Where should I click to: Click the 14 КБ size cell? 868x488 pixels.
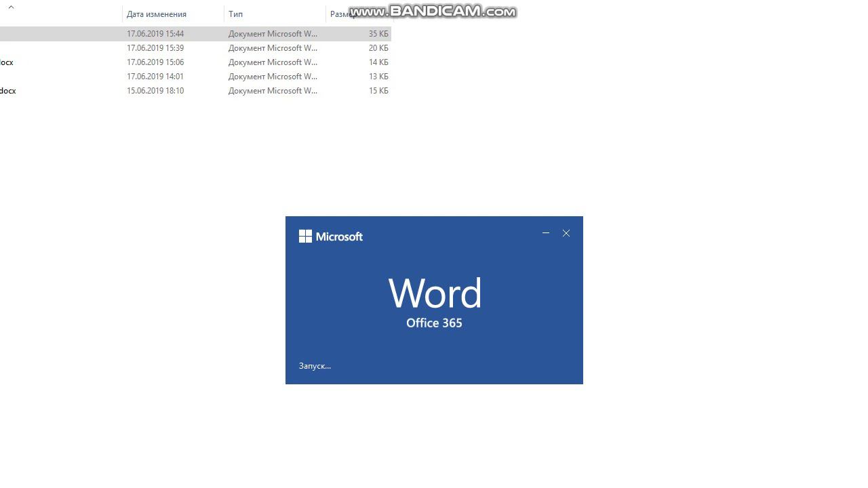pyautogui.click(x=378, y=62)
